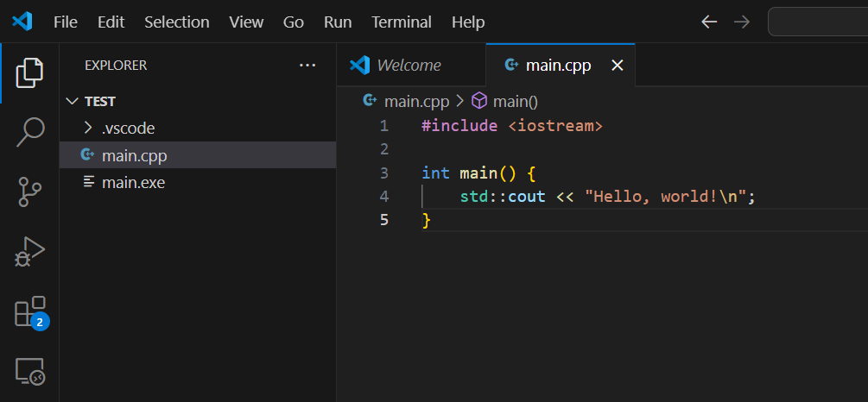Click the Explorer more actions ellipsis
The image size is (868, 402).
pyautogui.click(x=307, y=65)
